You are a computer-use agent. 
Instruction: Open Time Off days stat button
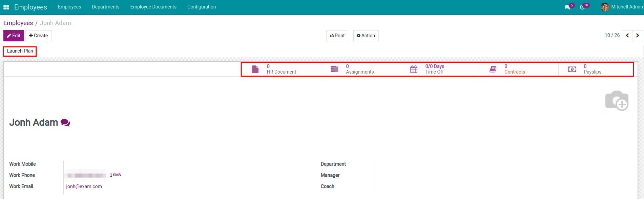pyautogui.click(x=439, y=69)
